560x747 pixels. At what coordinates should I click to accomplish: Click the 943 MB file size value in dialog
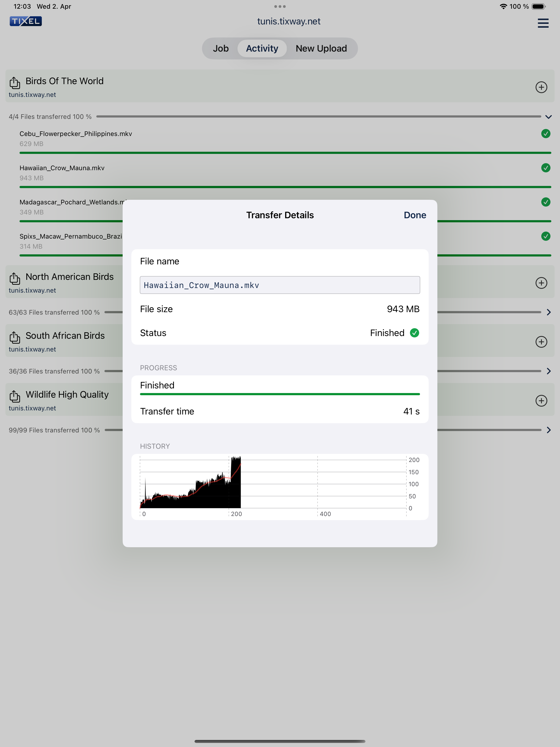403,309
